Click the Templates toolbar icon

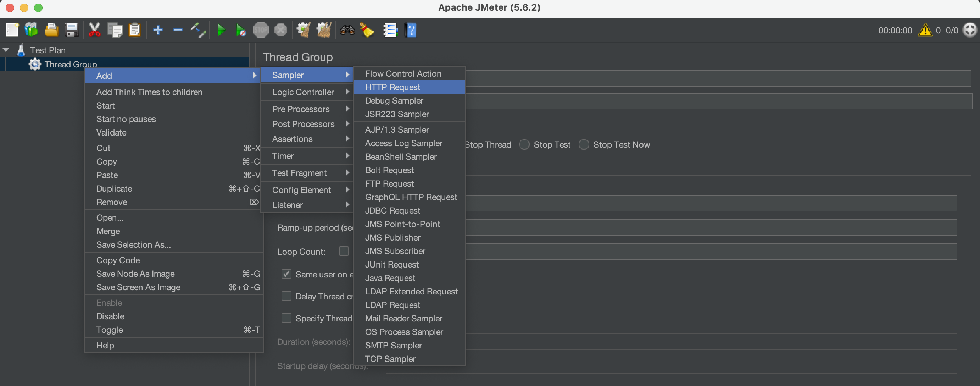click(31, 30)
